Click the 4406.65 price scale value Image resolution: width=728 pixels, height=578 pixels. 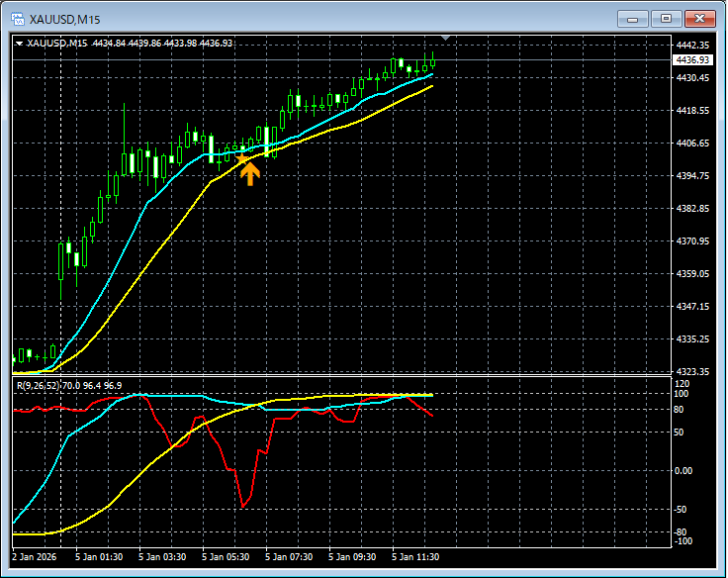pyautogui.click(x=692, y=144)
